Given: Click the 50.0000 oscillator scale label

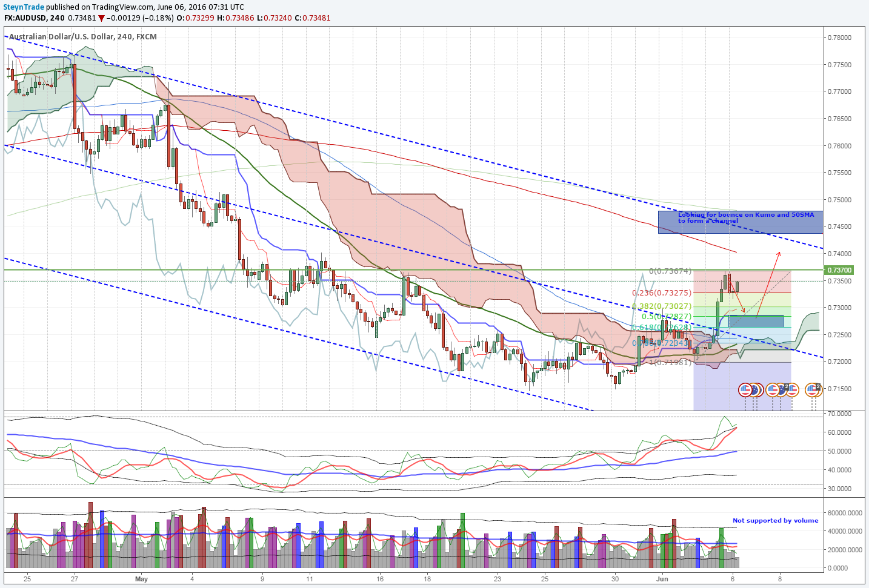Looking at the screenshot, I should [839, 452].
